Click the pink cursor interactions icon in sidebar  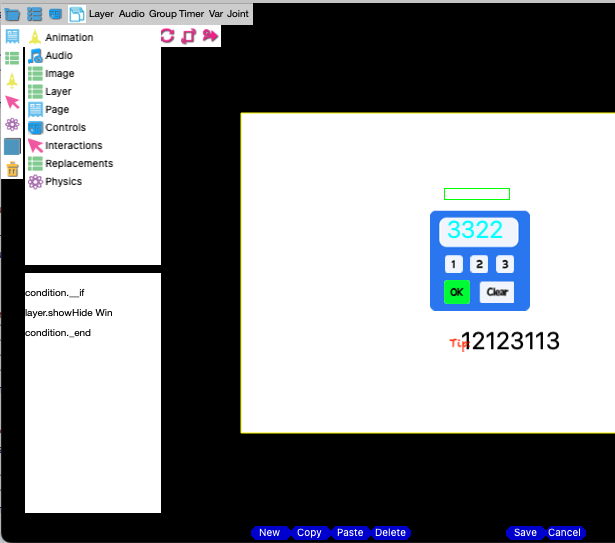click(12, 102)
